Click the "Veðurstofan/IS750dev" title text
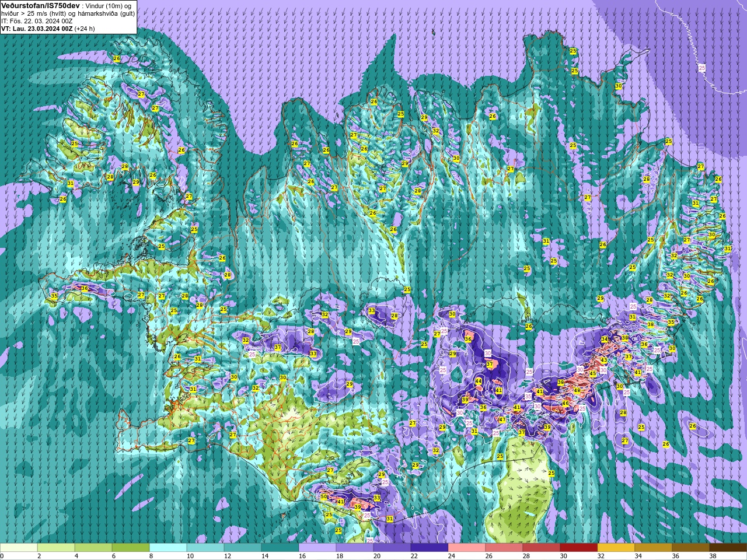The height and width of the screenshot is (560, 747). [x=40, y=5]
